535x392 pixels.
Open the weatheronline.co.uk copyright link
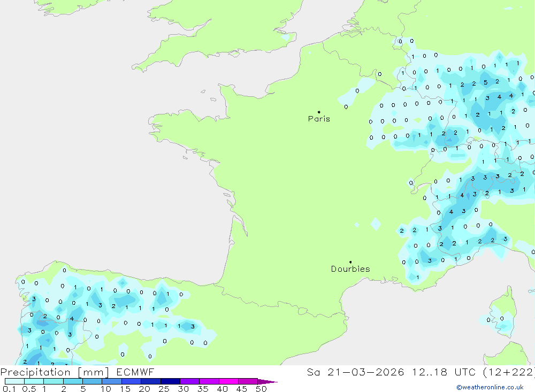click(x=490, y=387)
